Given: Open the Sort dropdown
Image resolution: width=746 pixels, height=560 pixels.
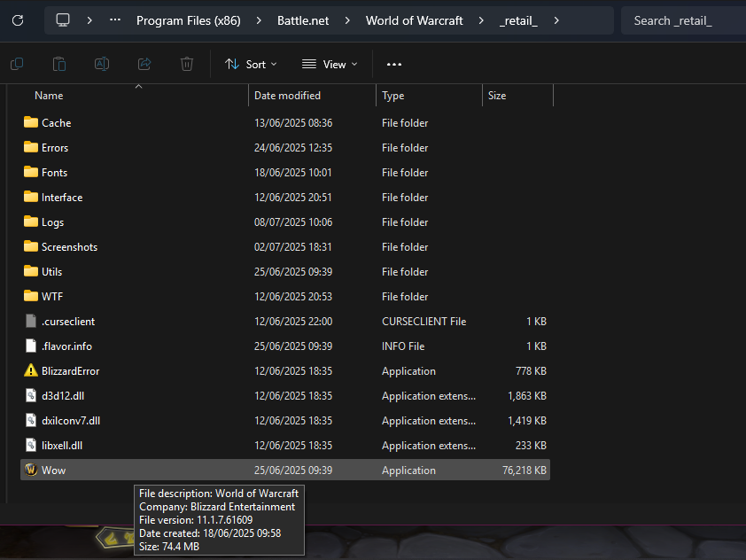Looking at the screenshot, I should [x=251, y=64].
